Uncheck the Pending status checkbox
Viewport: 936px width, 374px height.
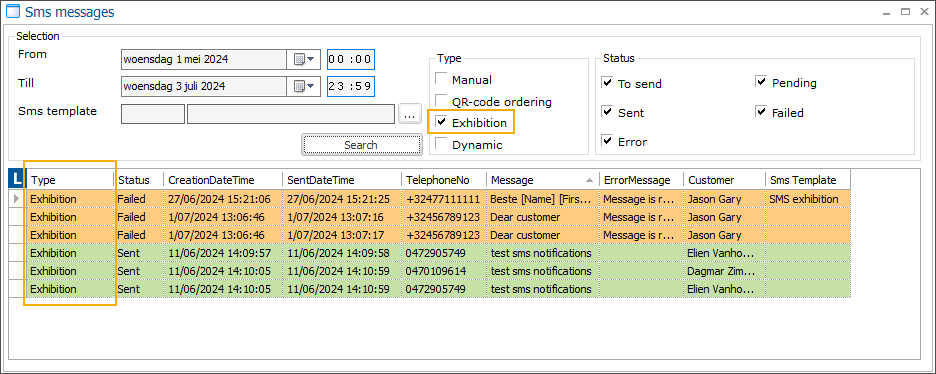pyautogui.click(x=761, y=82)
